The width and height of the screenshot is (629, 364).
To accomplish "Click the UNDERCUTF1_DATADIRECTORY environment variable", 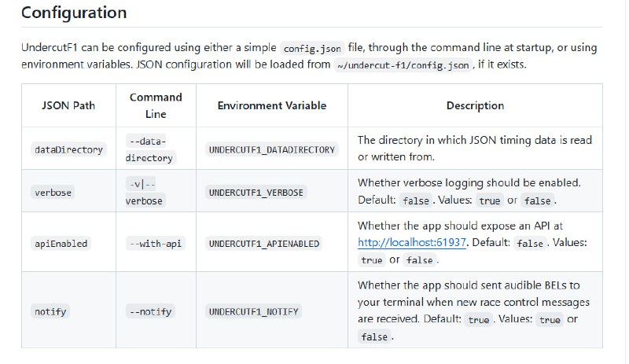I will point(271,149).
